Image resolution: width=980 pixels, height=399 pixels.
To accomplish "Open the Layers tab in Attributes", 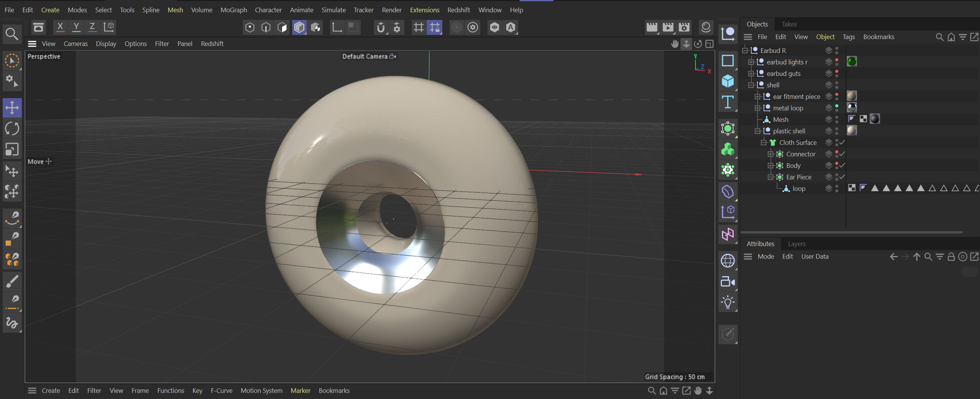I will [x=797, y=244].
